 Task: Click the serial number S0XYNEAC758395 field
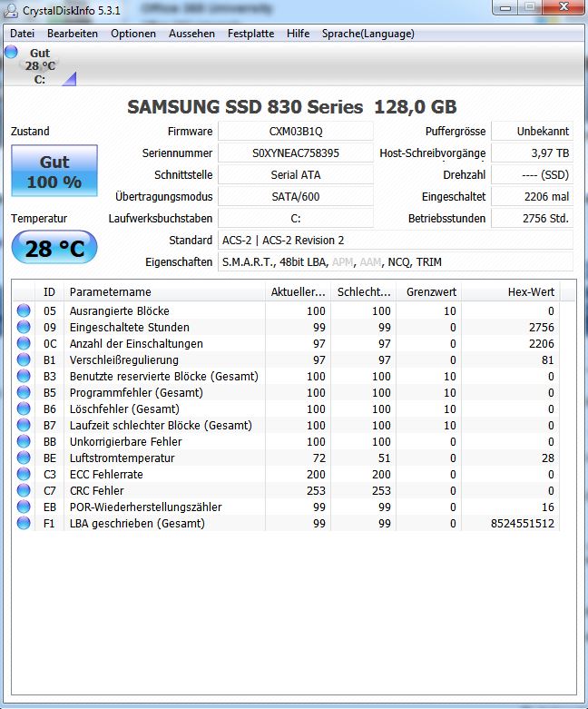296,153
